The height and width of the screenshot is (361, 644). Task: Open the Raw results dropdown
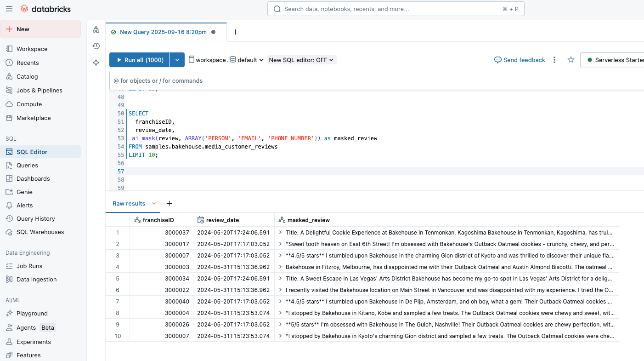point(154,203)
